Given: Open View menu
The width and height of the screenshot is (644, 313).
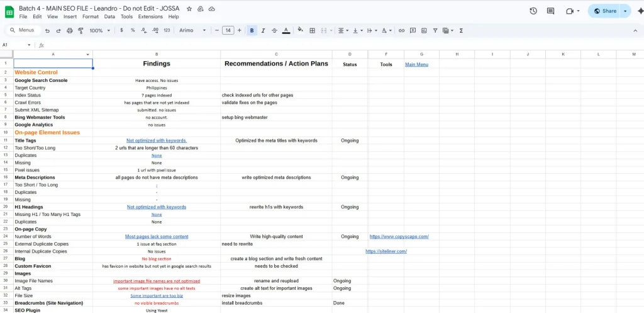Looking at the screenshot, I should click(53, 17).
